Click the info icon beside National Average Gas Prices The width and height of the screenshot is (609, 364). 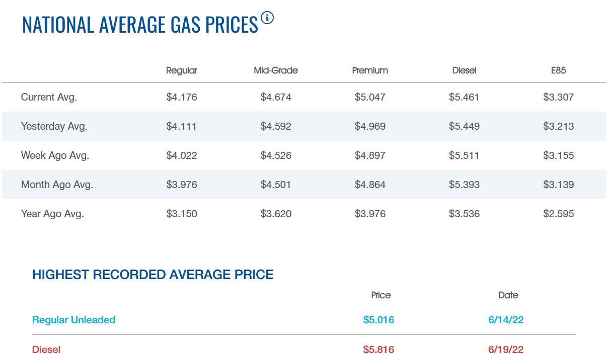pyautogui.click(x=267, y=18)
